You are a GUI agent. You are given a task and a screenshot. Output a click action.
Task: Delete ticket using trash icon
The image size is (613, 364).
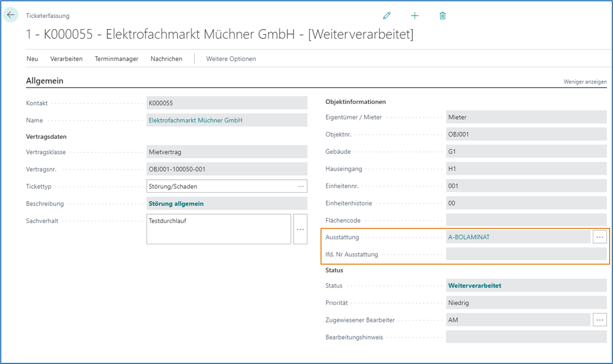[443, 16]
